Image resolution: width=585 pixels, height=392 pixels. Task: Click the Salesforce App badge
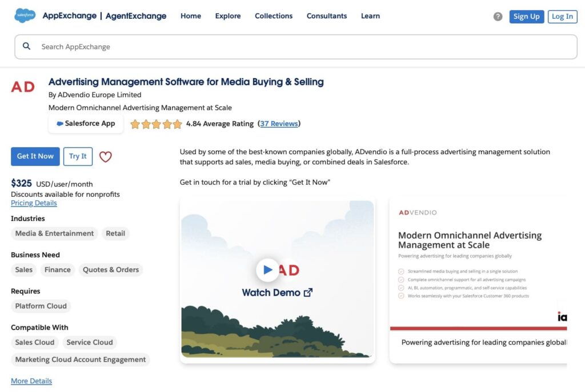coord(86,123)
